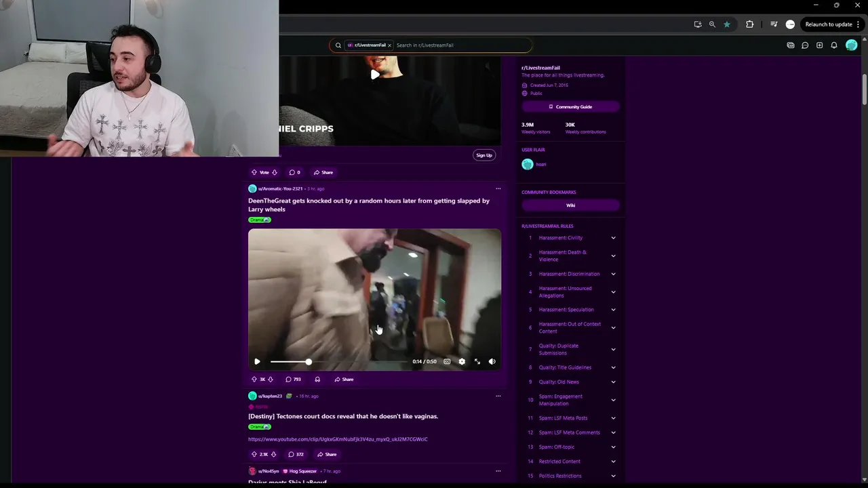Share the Destiny Tectones post
This screenshot has width=868, height=488.
[327, 454]
